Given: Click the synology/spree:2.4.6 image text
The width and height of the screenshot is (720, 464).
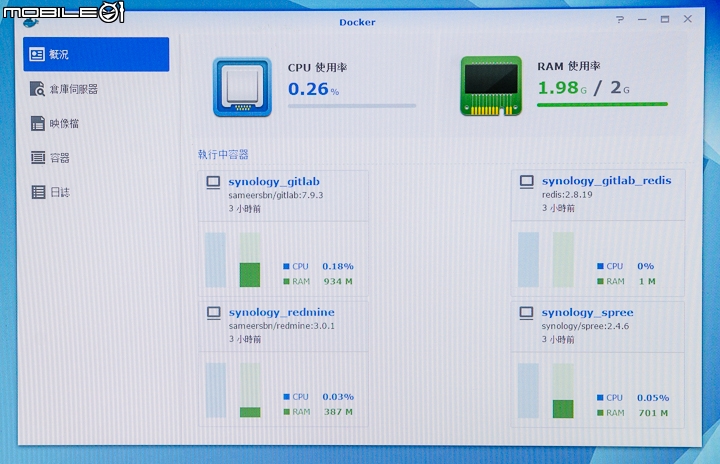Looking at the screenshot, I should (585, 326).
